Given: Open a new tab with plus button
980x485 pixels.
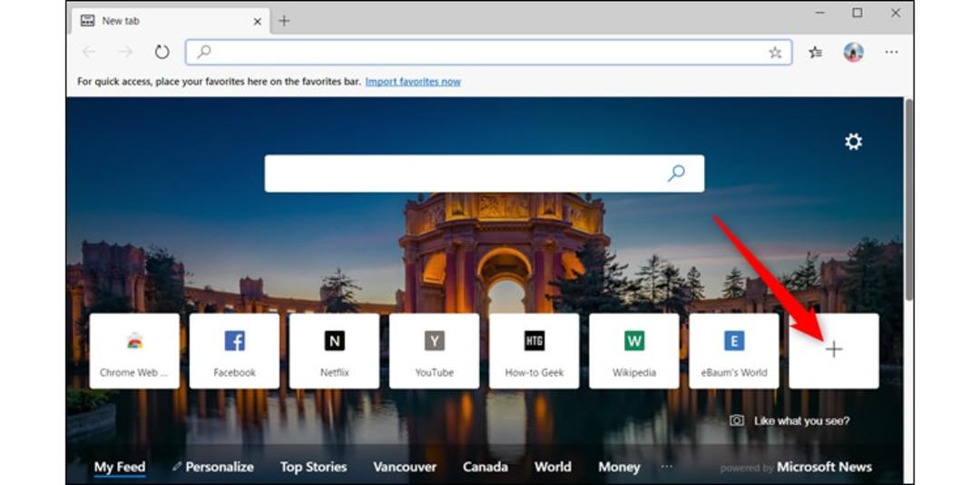Looking at the screenshot, I should tap(284, 21).
